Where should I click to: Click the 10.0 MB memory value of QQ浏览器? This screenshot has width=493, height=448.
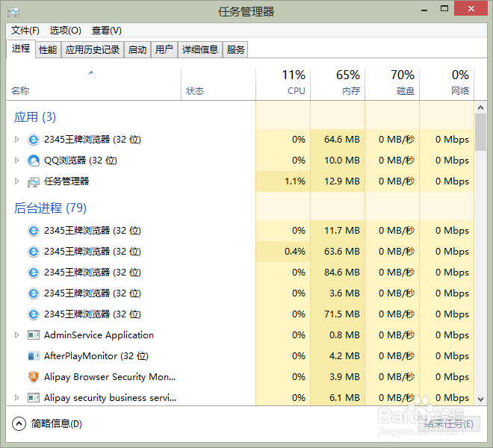pyautogui.click(x=342, y=161)
